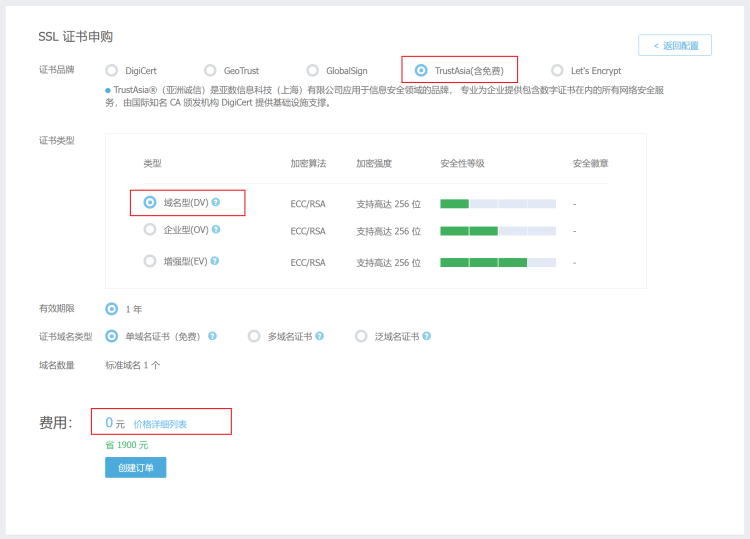Select 企业型(OV) certificate type
The height and width of the screenshot is (539, 750).
(x=150, y=230)
